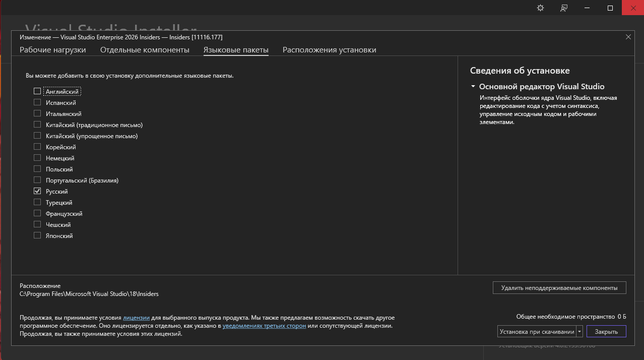Open the Отдельные компоненты tab

(145, 50)
